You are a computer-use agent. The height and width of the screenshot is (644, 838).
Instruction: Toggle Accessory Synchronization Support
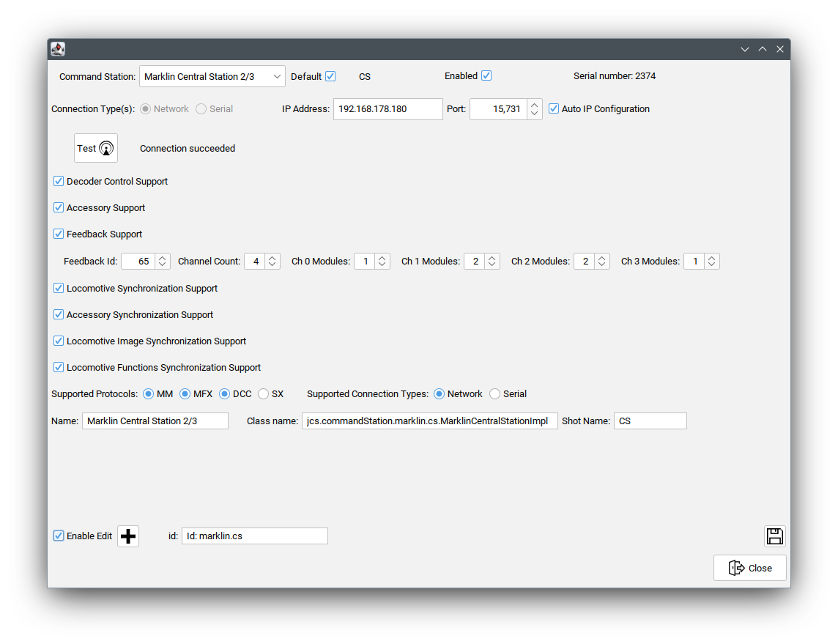coord(59,315)
